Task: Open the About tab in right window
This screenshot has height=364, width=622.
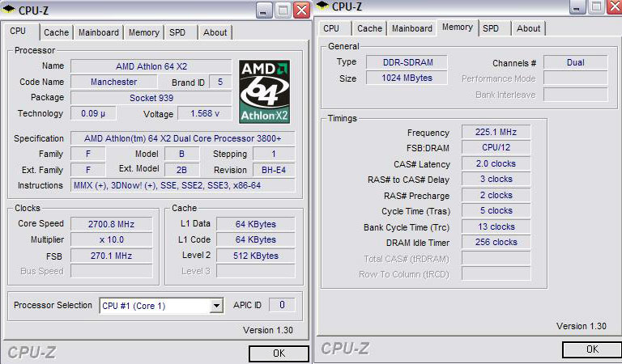Action: pos(528,28)
